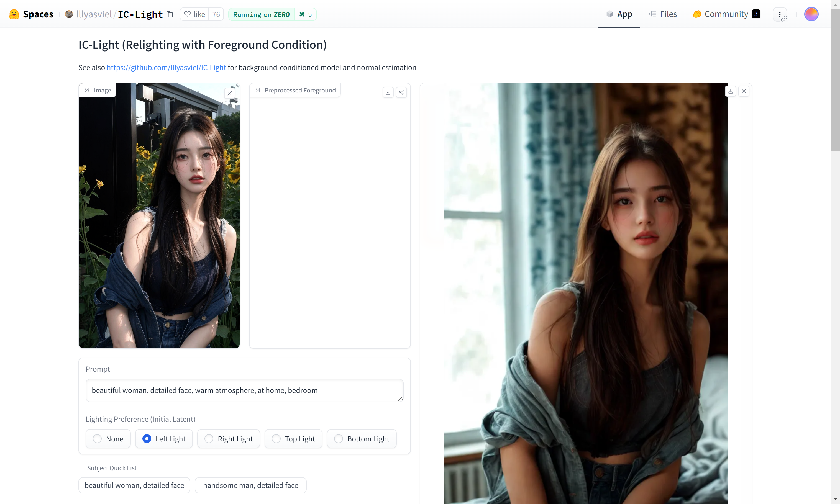Click the scrollbar up arrow

pyautogui.click(x=835, y=4)
